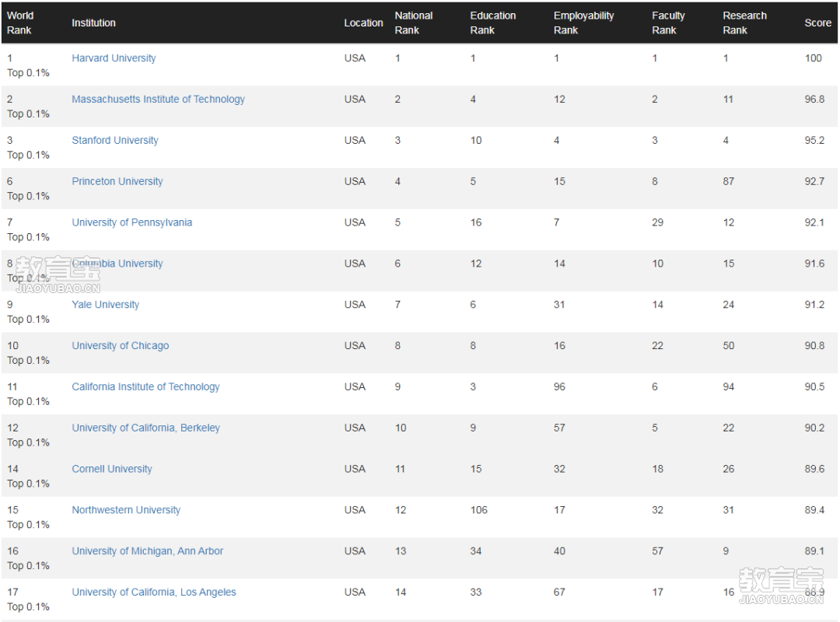Click the Employability Rank column header
Image resolution: width=840 pixels, height=622 pixels.
583,23
